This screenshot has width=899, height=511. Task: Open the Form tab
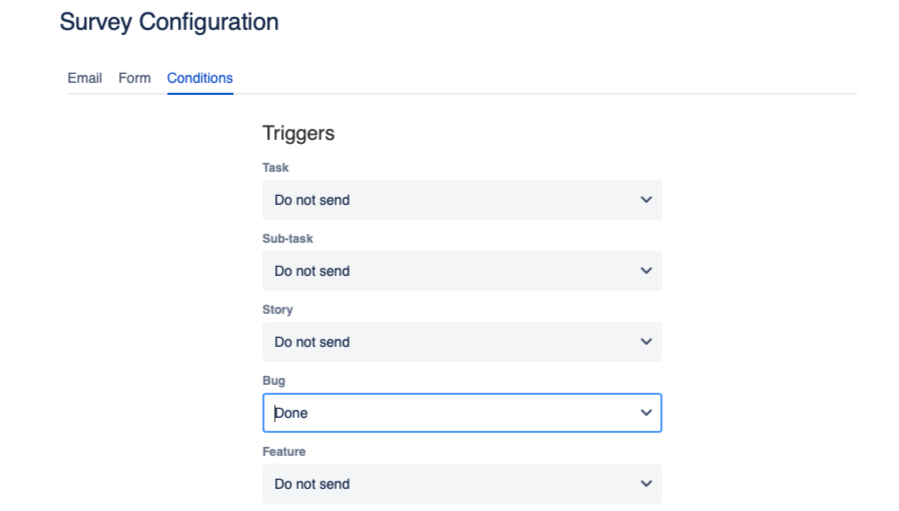tap(134, 78)
